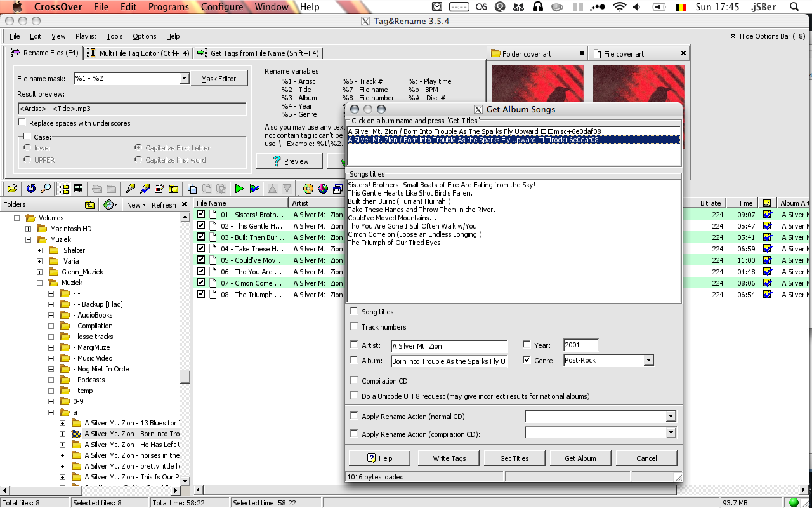Enable the Song titles checkbox
The width and height of the screenshot is (812, 508).
click(353, 312)
